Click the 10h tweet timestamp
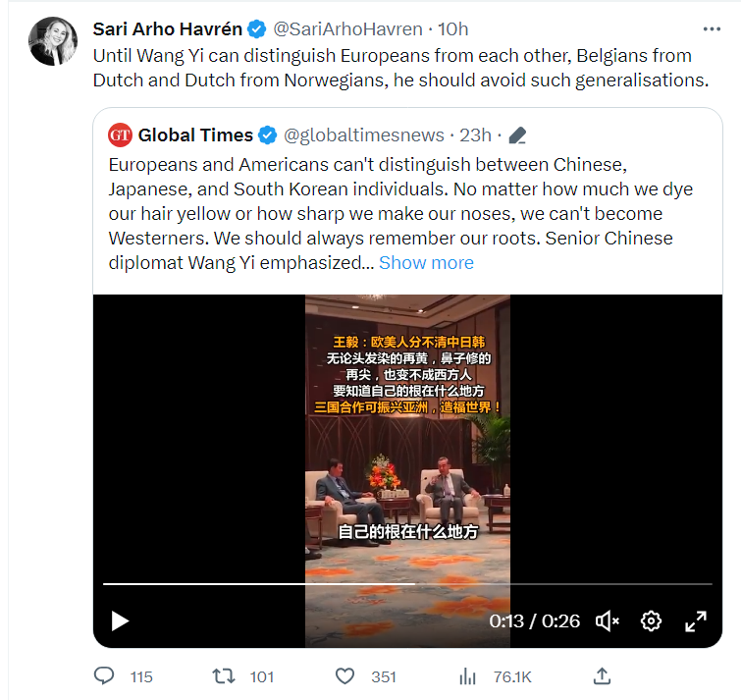This screenshot has width=741, height=700. click(x=454, y=28)
